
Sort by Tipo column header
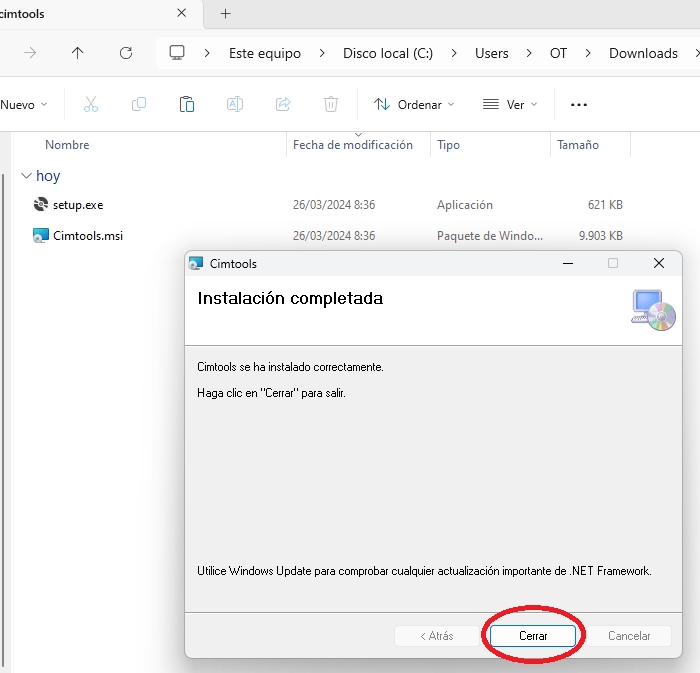coord(448,145)
